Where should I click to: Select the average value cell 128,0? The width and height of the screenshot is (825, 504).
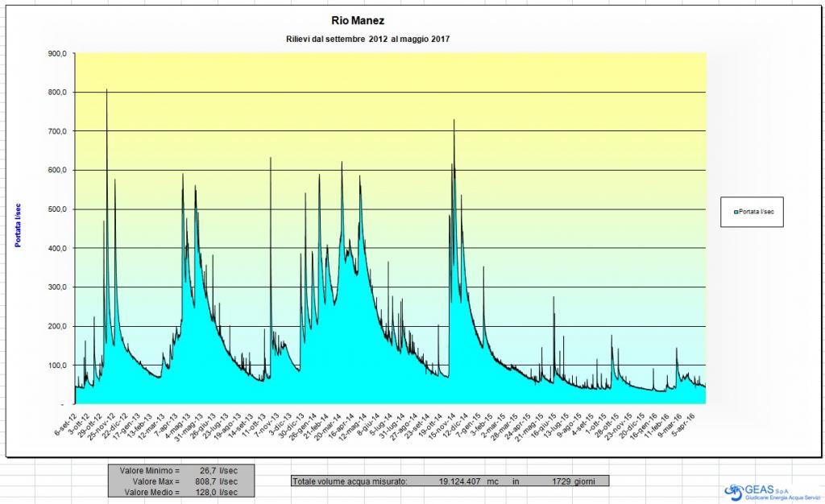[x=205, y=493]
